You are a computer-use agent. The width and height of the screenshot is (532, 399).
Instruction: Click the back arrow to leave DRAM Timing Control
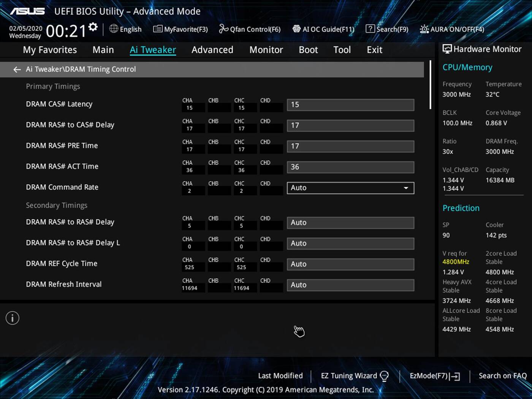click(x=17, y=69)
